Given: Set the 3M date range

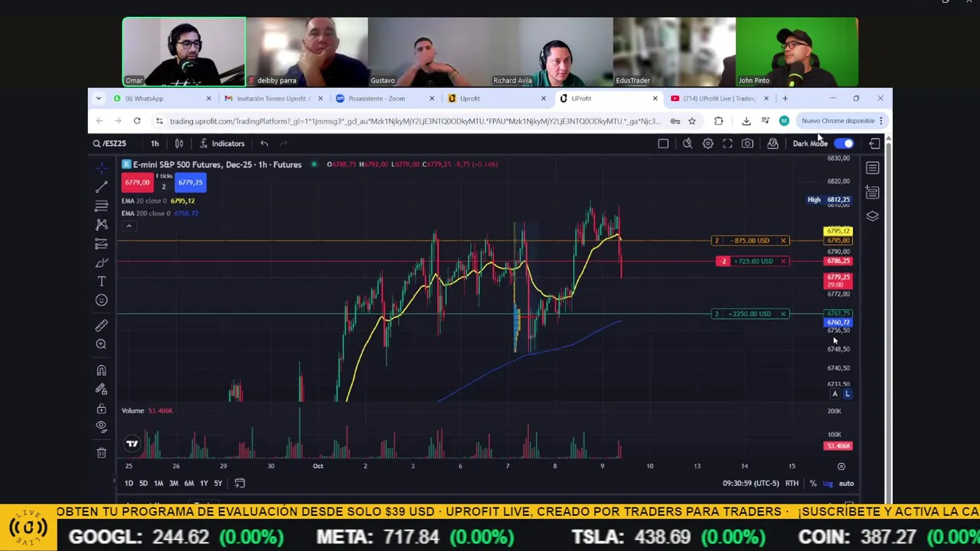Looking at the screenshot, I should point(174,483).
